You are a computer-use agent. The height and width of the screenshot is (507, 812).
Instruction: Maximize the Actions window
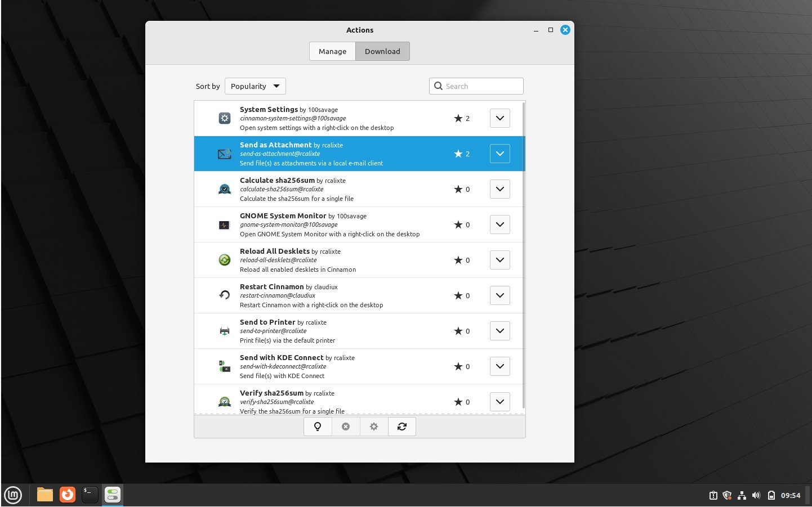click(x=551, y=30)
